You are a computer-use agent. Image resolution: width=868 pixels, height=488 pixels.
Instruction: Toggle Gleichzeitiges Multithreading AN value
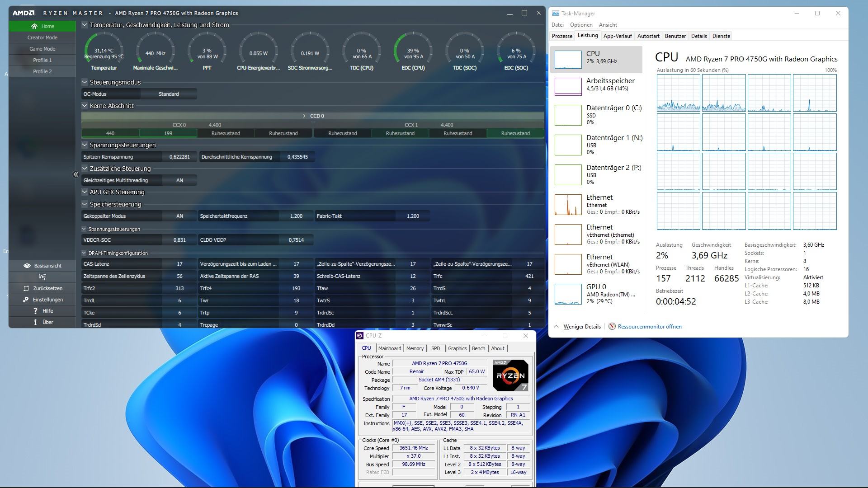[x=179, y=180]
